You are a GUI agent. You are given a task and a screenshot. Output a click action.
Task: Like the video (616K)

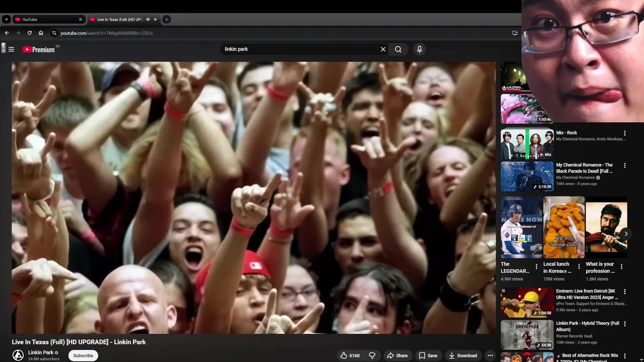click(x=350, y=355)
